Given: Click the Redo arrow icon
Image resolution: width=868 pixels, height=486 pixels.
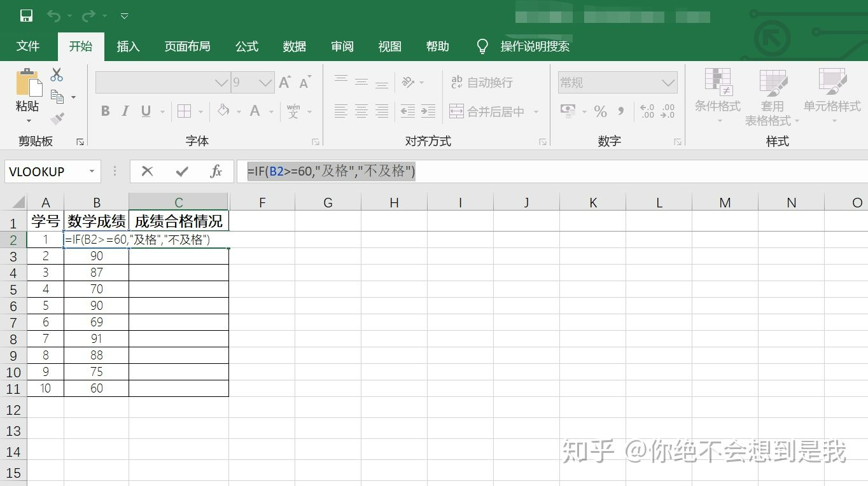Looking at the screenshot, I should coord(88,15).
